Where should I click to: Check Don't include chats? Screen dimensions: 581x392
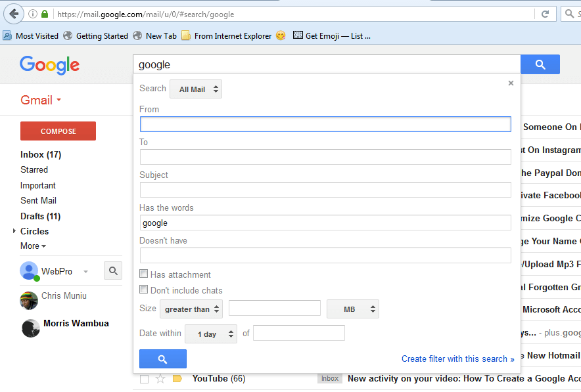143,289
